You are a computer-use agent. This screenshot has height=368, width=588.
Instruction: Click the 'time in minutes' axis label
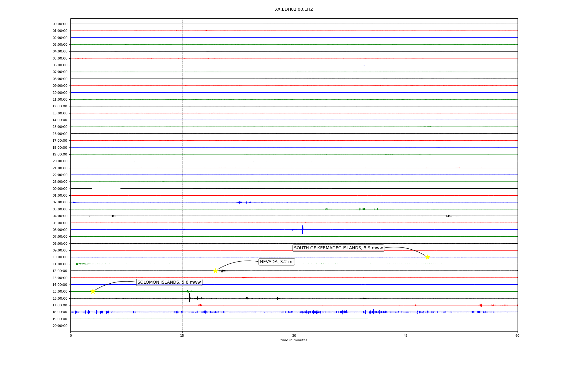pos(294,340)
